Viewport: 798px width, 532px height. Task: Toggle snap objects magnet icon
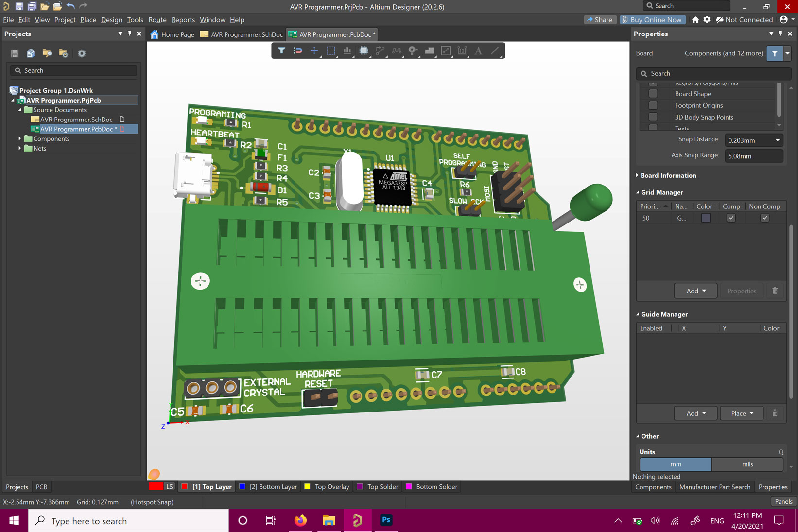coord(298,51)
